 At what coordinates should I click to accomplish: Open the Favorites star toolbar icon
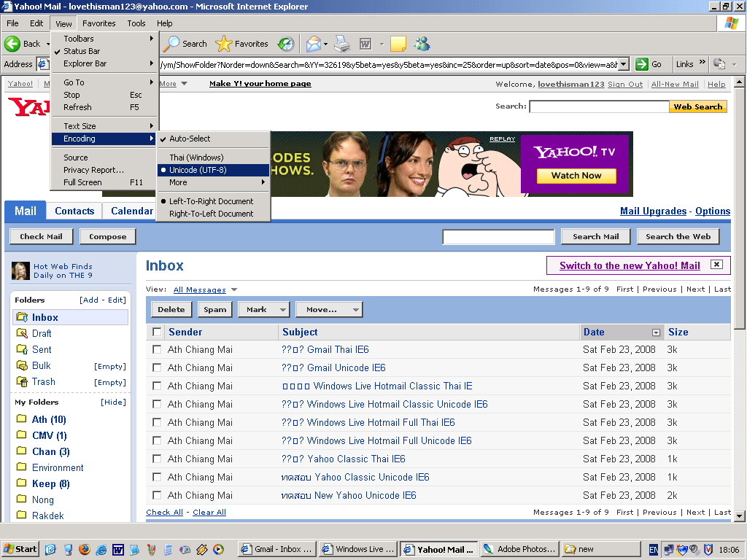tap(223, 44)
